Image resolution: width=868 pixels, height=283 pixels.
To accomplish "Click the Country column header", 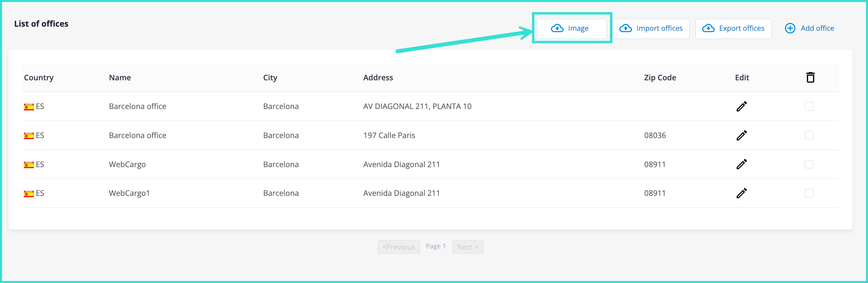I will tap(39, 78).
